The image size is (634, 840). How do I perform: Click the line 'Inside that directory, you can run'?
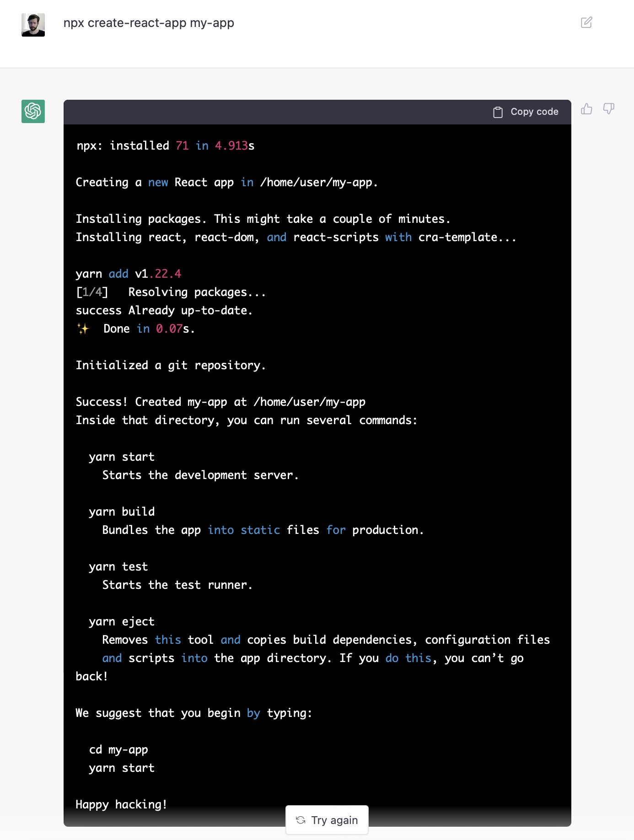(x=247, y=420)
